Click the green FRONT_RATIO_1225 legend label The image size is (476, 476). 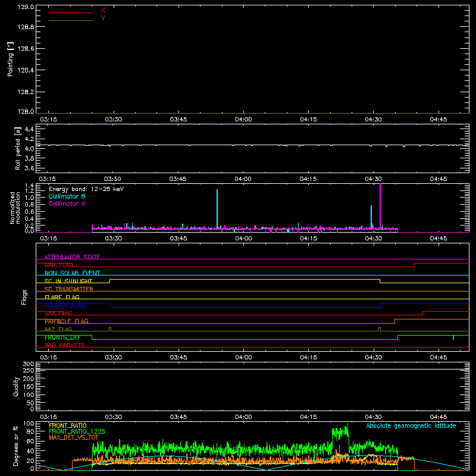click(x=77, y=431)
